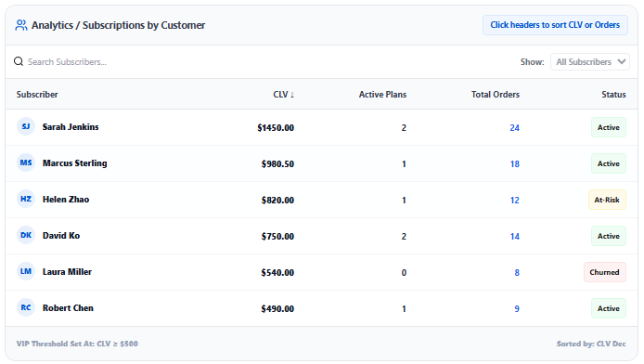Open the All Subscribers dropdown
Viewport: 644px width, 364px height.
point(590,62)
